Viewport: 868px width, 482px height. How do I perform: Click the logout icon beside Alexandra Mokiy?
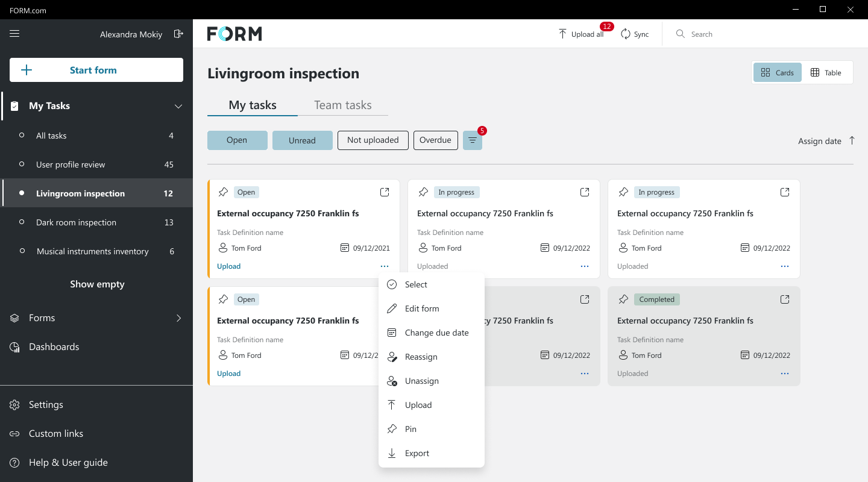point(178,34)
